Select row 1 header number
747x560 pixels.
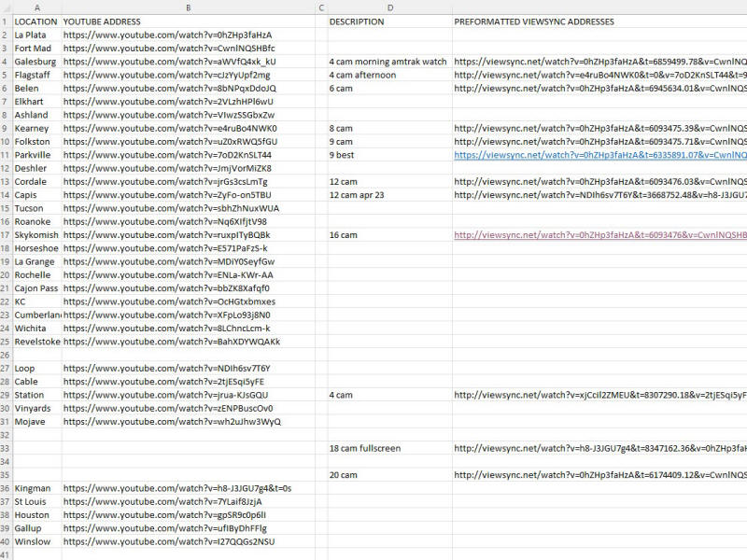[x=6, y=21]
